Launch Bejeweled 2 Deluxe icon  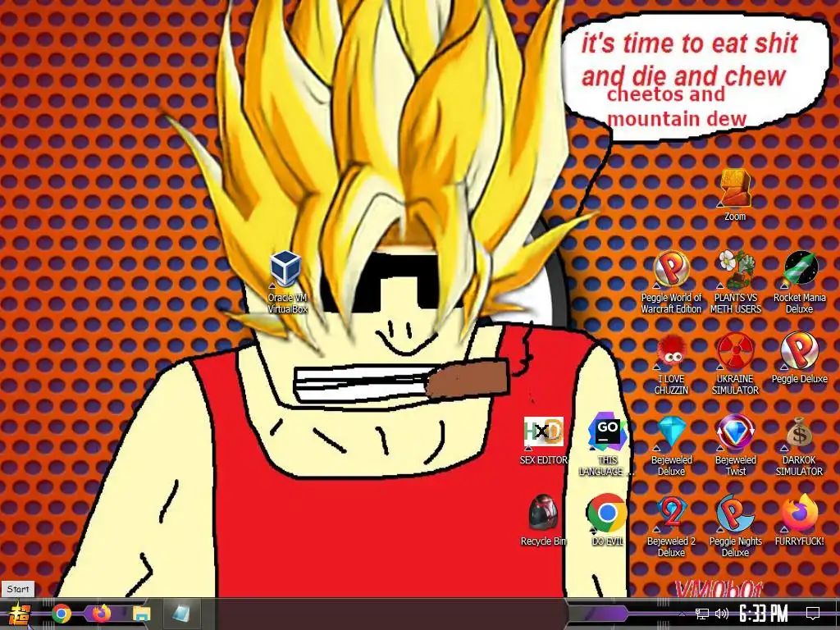(671, 527)
